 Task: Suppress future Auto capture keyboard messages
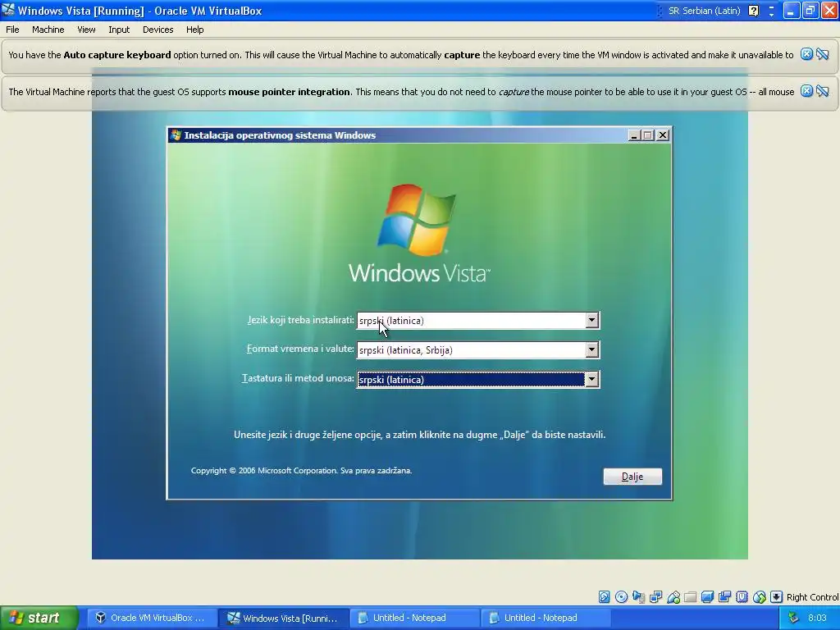click(x=823, y=54)
